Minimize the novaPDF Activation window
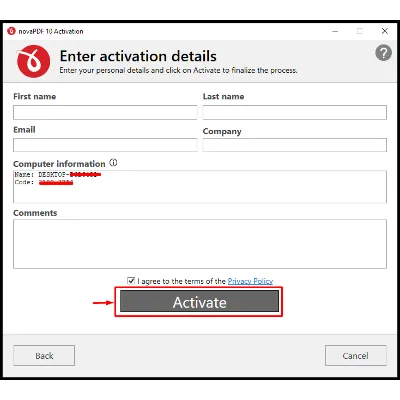The height and width of the screenshot is (400, 400). tap(335, 31)
